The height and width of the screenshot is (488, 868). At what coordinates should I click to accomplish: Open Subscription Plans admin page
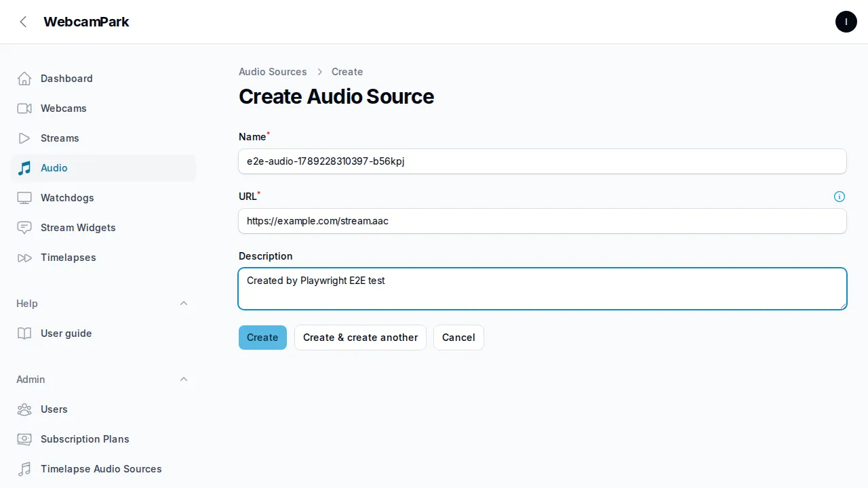click(103, 439)
